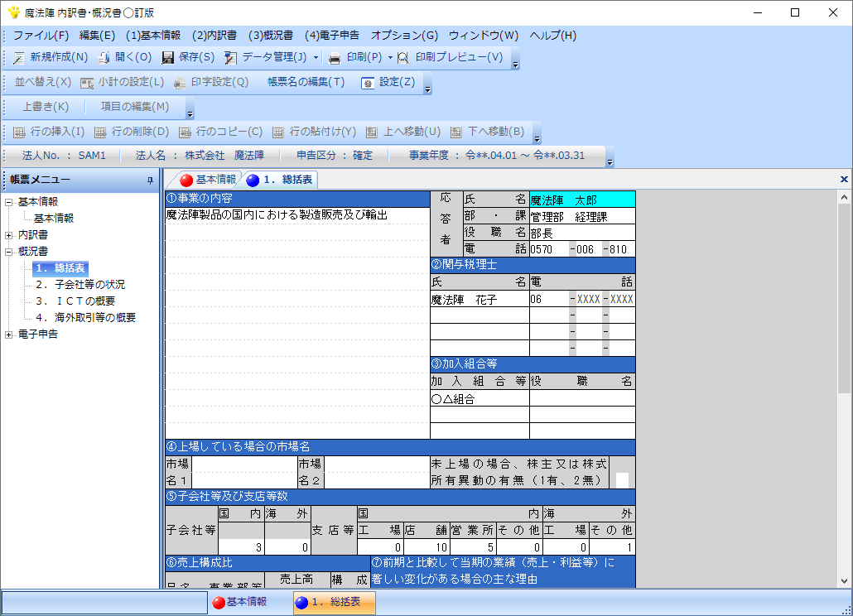This screenshot has height=616, width=853.
Task: Click the 行の削除(D) icon
Action: (x=100, y=132)
